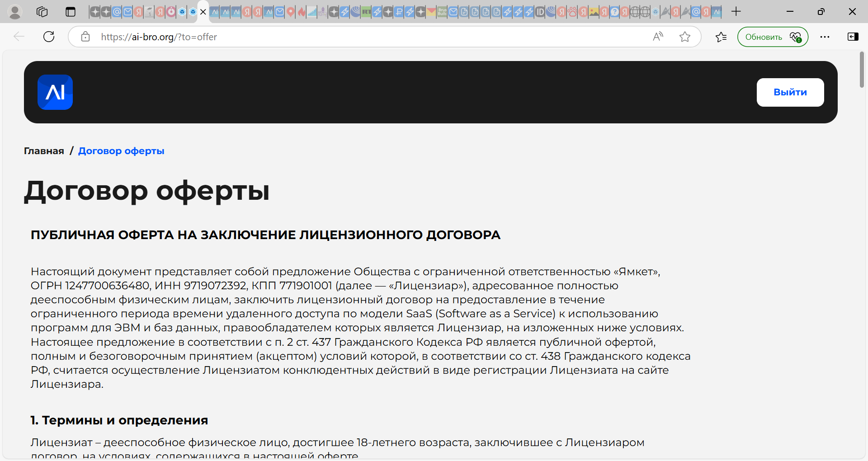Add this page to favorites with the star
Viewport: 868px width, 461px height.
(685, 37)
